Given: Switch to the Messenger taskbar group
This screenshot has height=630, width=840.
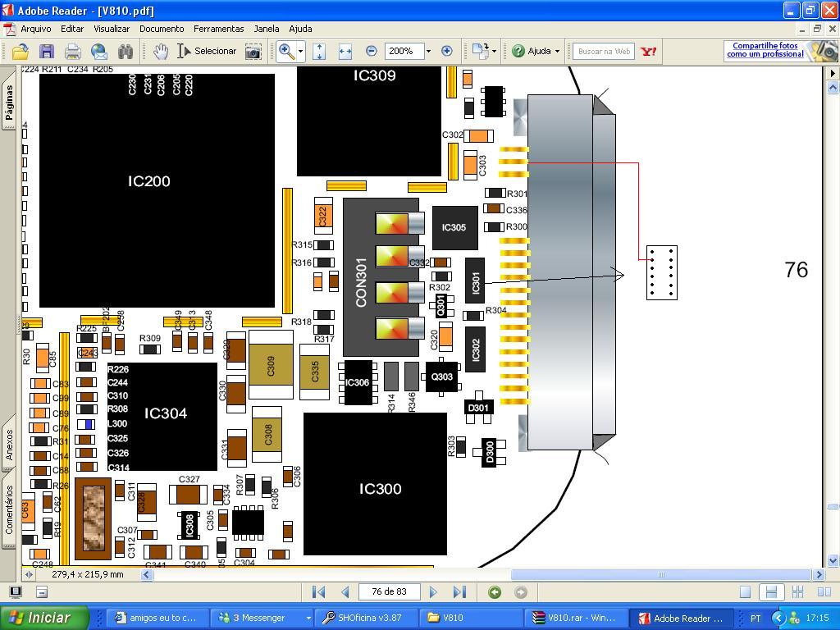Looking at the screenshot, I should 262,618.
